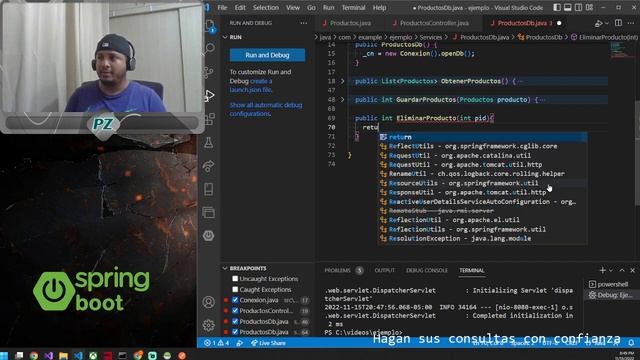The image size is (640, 360).
Task: Open errors and warnings status indicator
Action: tap(216, 343)
